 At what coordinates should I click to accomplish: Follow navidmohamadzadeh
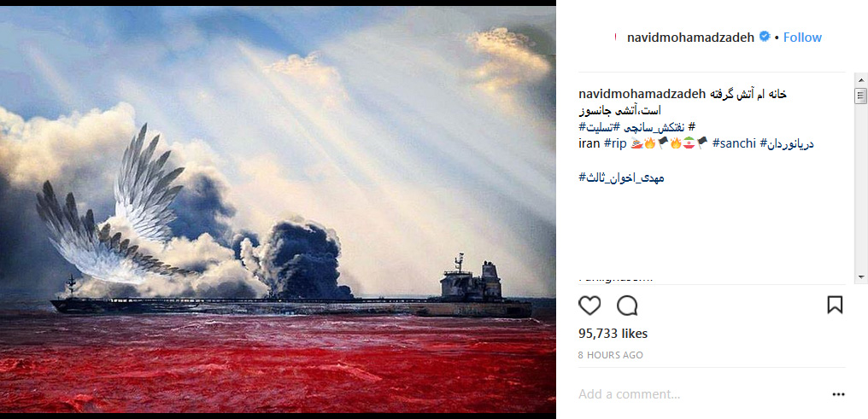(802, 37)
